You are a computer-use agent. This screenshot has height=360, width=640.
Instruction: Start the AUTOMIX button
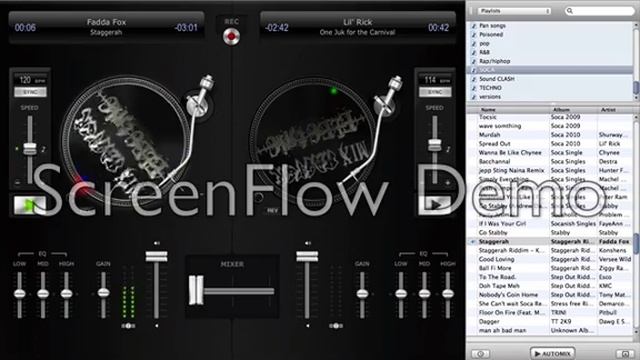(x=553, y=353)
